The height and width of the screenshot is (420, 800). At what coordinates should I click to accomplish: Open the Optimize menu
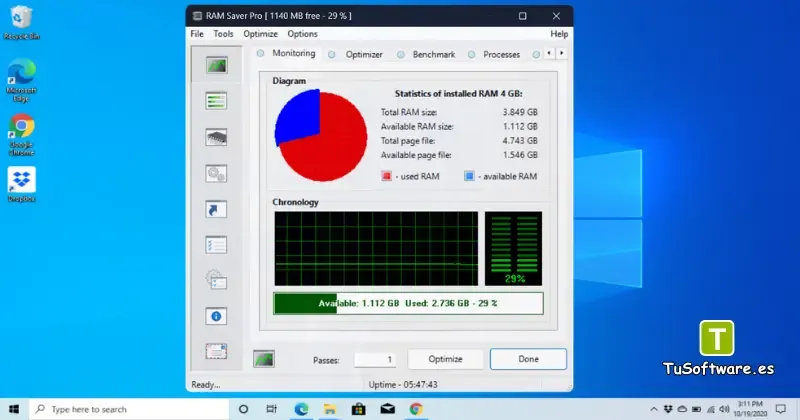[x=260, y=34]
